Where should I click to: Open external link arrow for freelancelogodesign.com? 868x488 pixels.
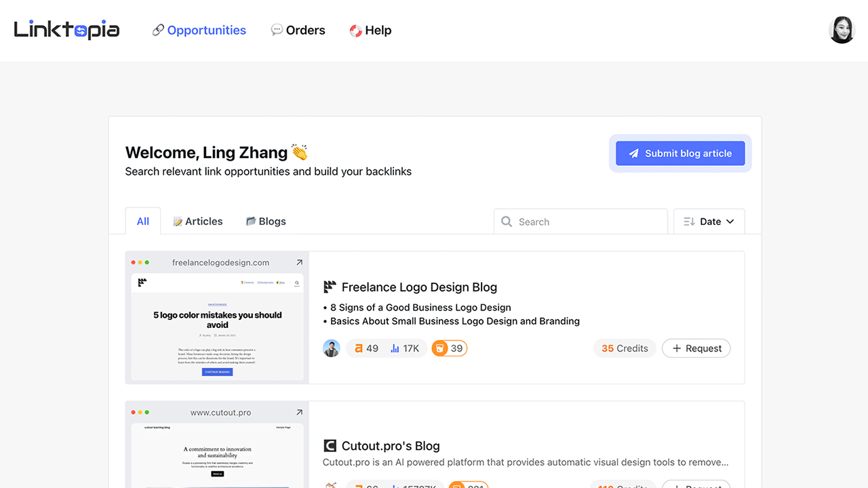click(299, 262)
